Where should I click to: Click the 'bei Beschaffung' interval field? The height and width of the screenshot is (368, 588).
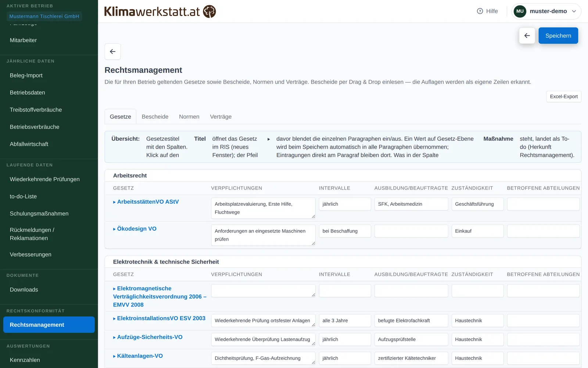point(345,231)
